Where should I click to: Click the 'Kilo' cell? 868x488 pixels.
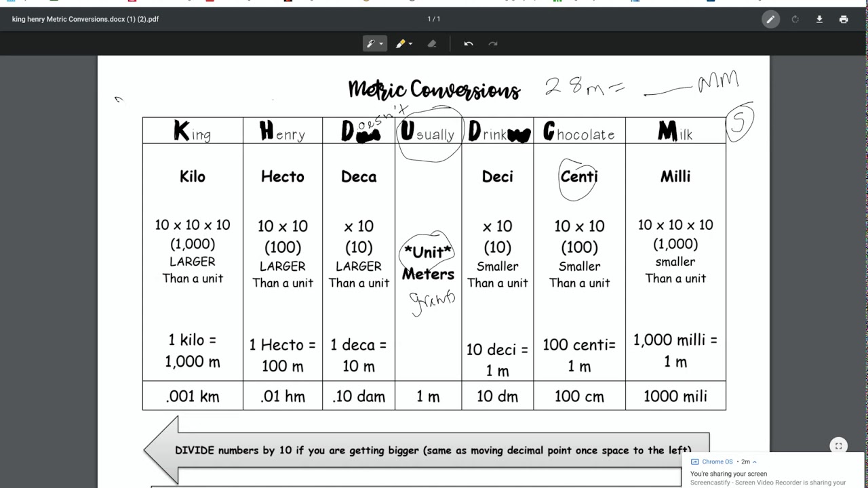tap(193, 176)
